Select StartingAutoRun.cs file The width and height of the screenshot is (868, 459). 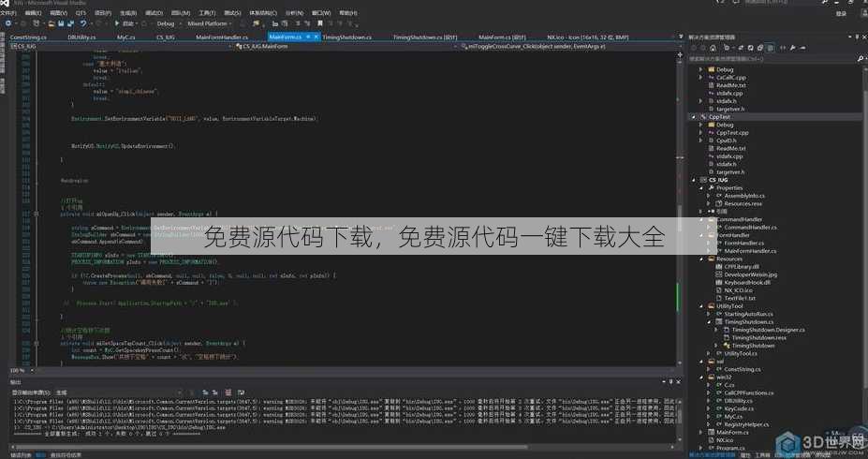click(748, 314)
